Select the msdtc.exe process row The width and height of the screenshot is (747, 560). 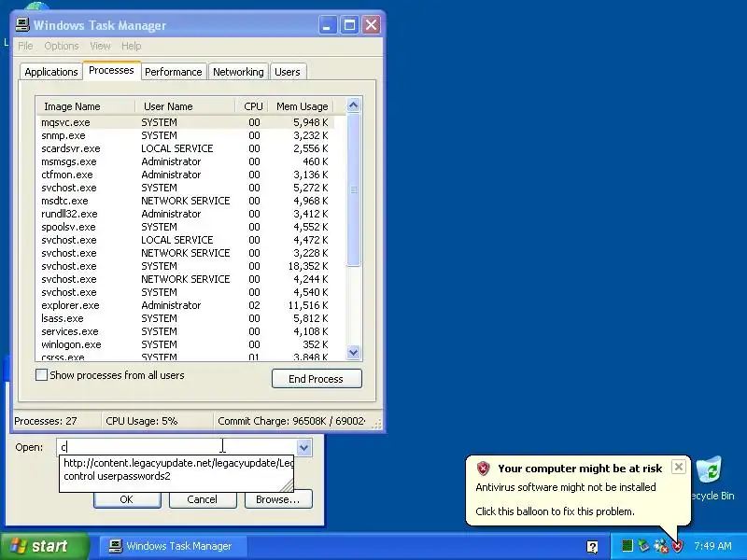click(185, 201)
